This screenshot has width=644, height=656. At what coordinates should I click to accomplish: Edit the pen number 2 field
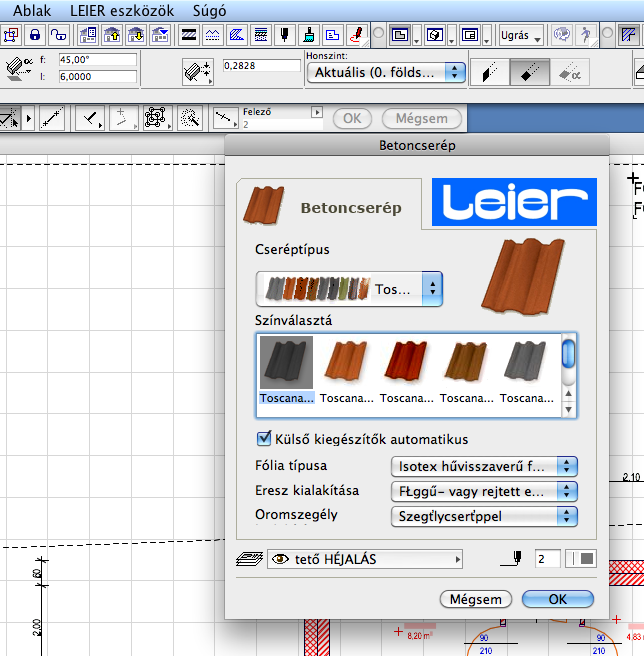[x=547, y=559]
